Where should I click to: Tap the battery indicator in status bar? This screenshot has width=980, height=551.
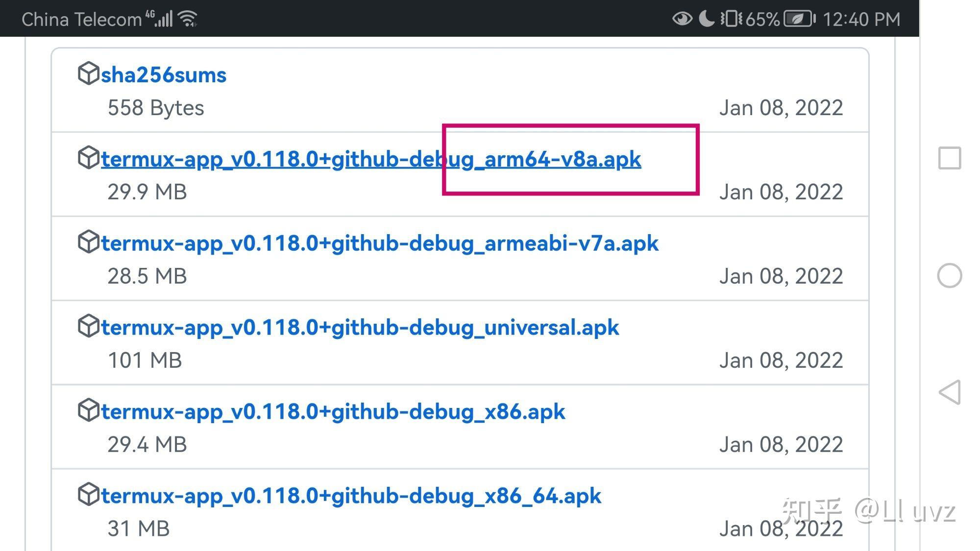click(x=799, y=19)
